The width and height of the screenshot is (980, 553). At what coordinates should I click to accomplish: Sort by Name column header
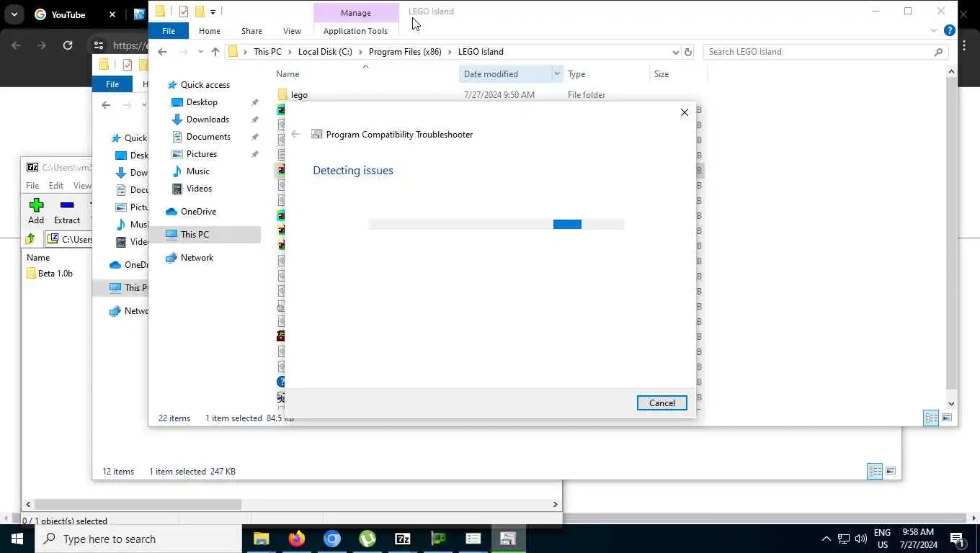(288, 74)
